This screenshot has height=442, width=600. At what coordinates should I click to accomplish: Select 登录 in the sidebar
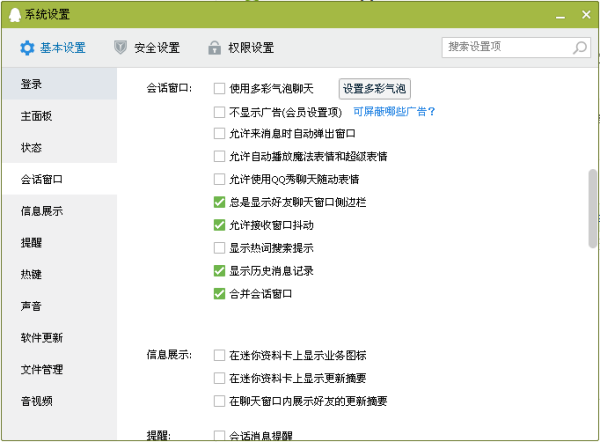click(x=59, y=84)
